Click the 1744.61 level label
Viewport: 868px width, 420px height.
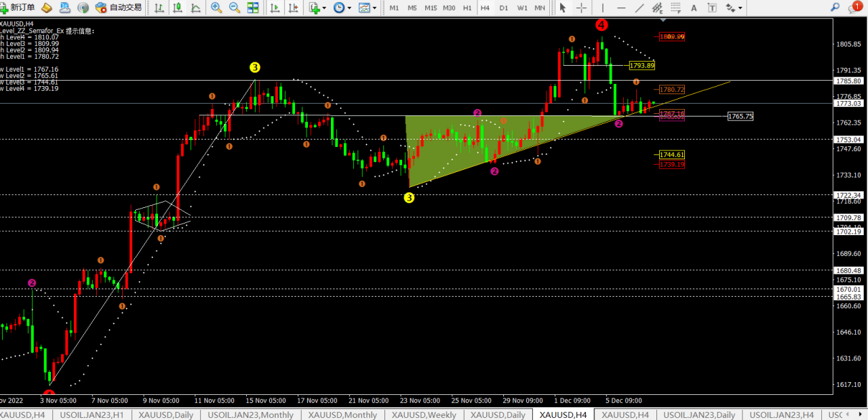(672, 154)
